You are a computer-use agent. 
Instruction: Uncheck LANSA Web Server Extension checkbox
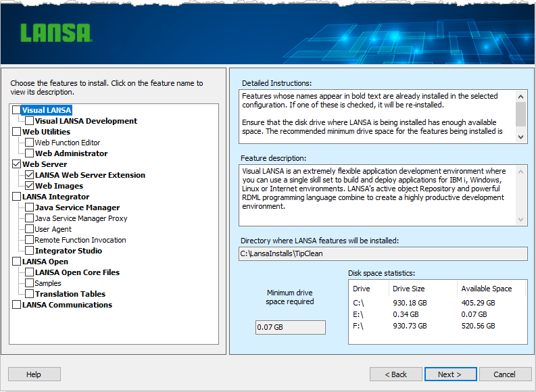pyautogui.click(x=29, y=175)
